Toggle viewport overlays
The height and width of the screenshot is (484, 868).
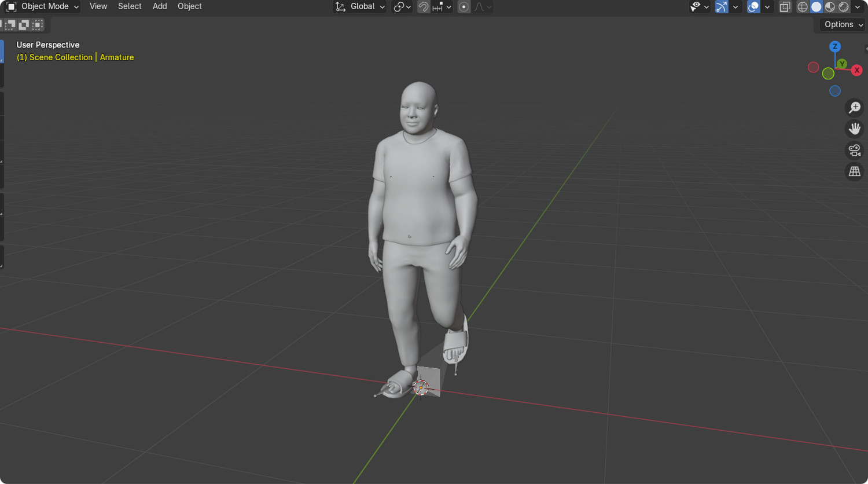pos(753,7)
